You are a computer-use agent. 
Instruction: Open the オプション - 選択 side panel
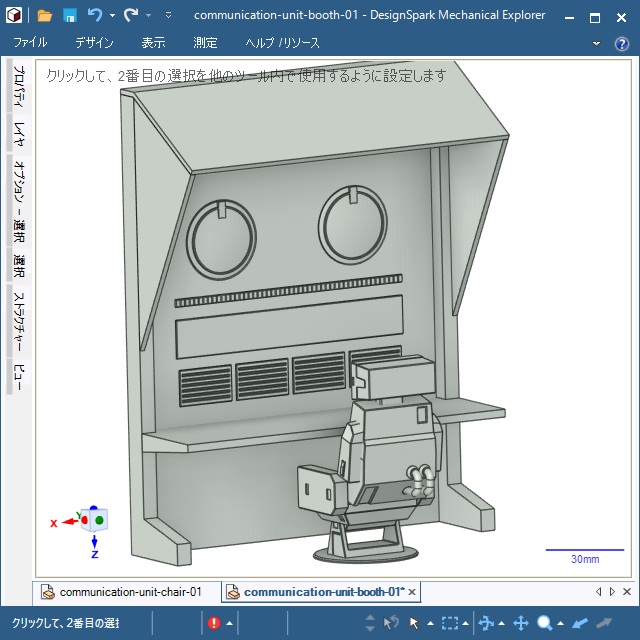(x=19, y=201)
